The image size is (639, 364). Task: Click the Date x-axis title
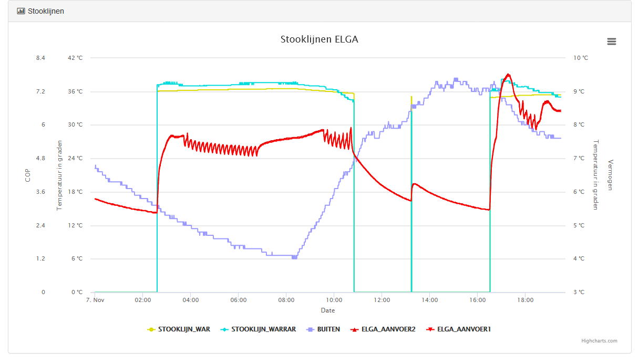[x=327, y=310]
